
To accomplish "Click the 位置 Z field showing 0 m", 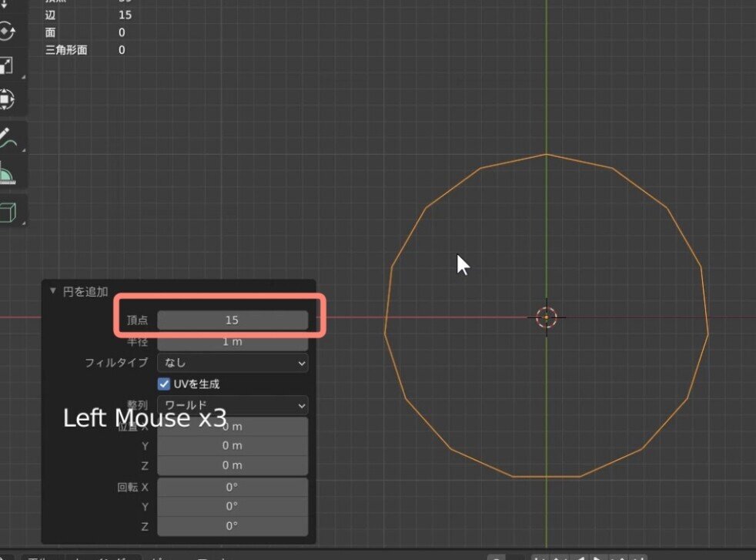I will (x=232, y=465).
